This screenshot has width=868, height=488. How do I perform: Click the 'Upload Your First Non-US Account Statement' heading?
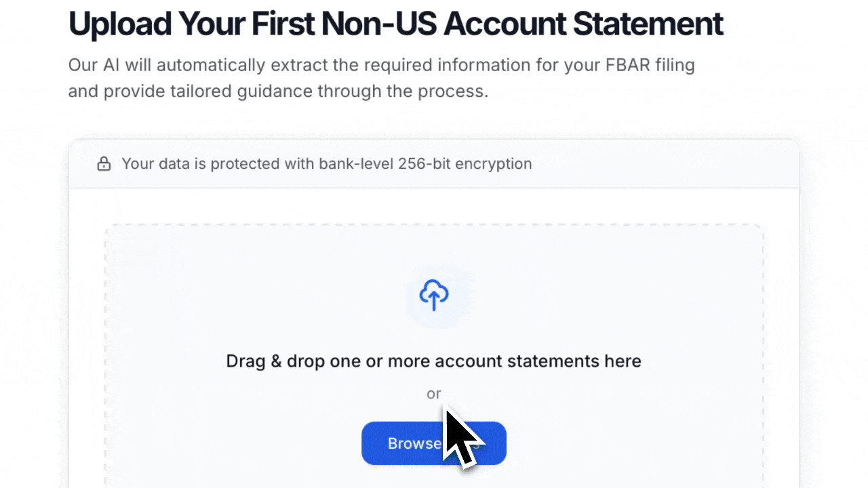click(x=395, y=23)
